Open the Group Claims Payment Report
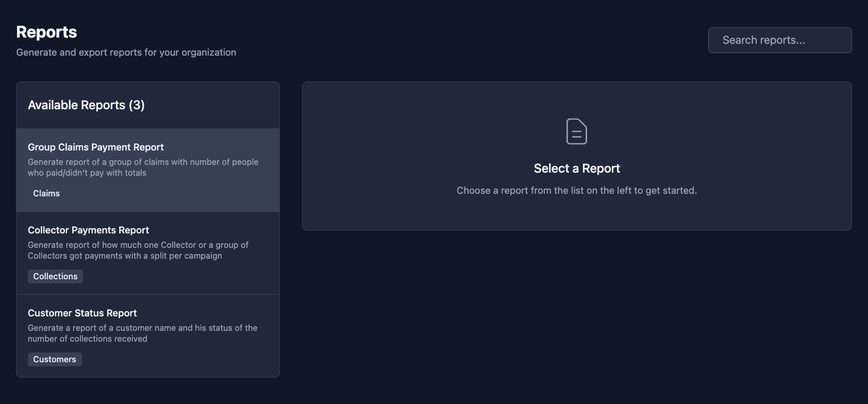Screen dimensions: 868x404 coord(96,147)
